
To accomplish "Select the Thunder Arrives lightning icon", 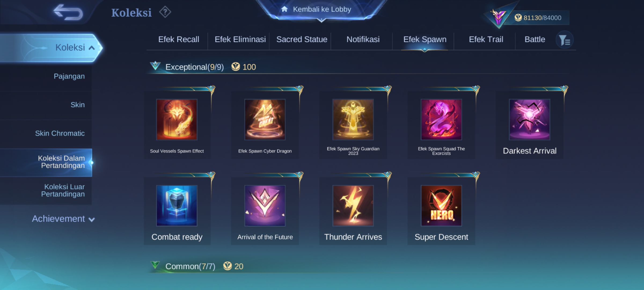I will tap(353, 205).
